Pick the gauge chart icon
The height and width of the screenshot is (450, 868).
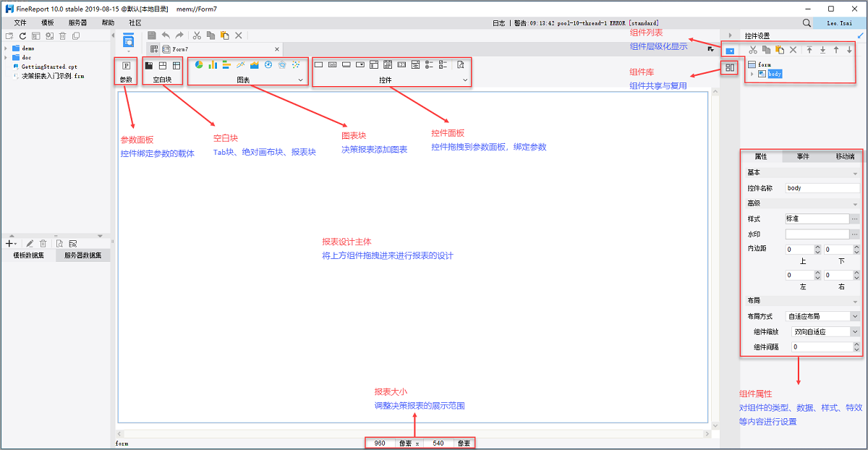click(x=268, y=65)
